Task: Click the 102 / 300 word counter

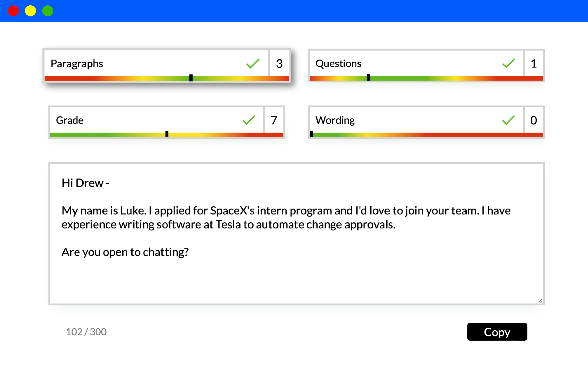Action: (x=86, y=332)
